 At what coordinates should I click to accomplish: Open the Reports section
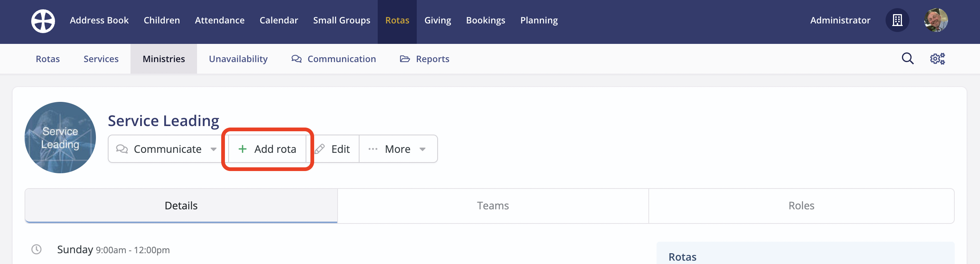click(x=424, y=59)
